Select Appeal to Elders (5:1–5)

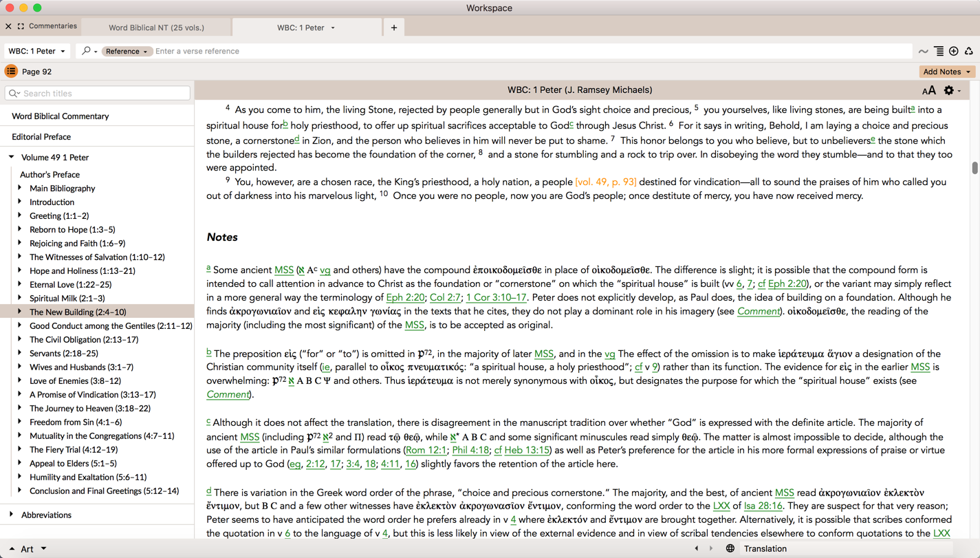click(x=73, y=464)
